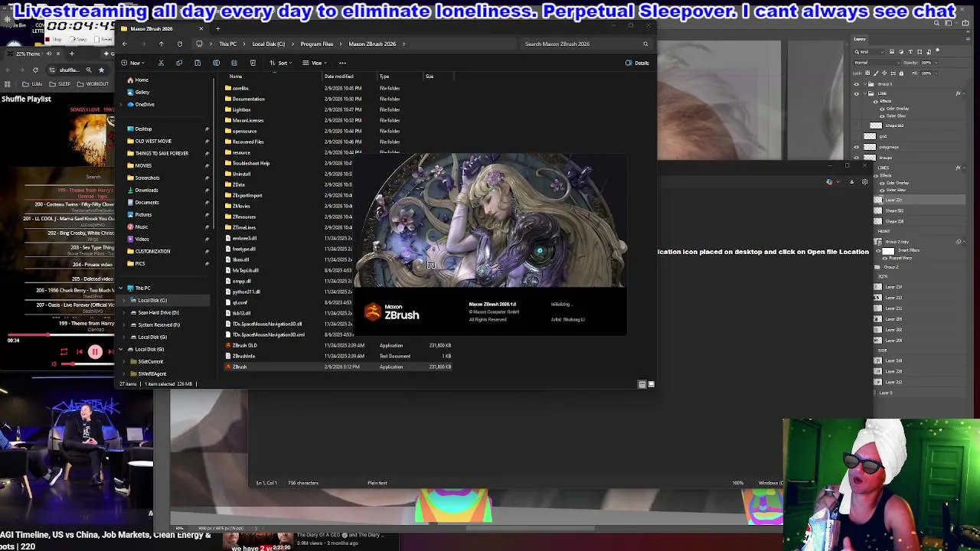Paste into the current folder
Viewport: 980px width, 551px height.
coord(198,63)
